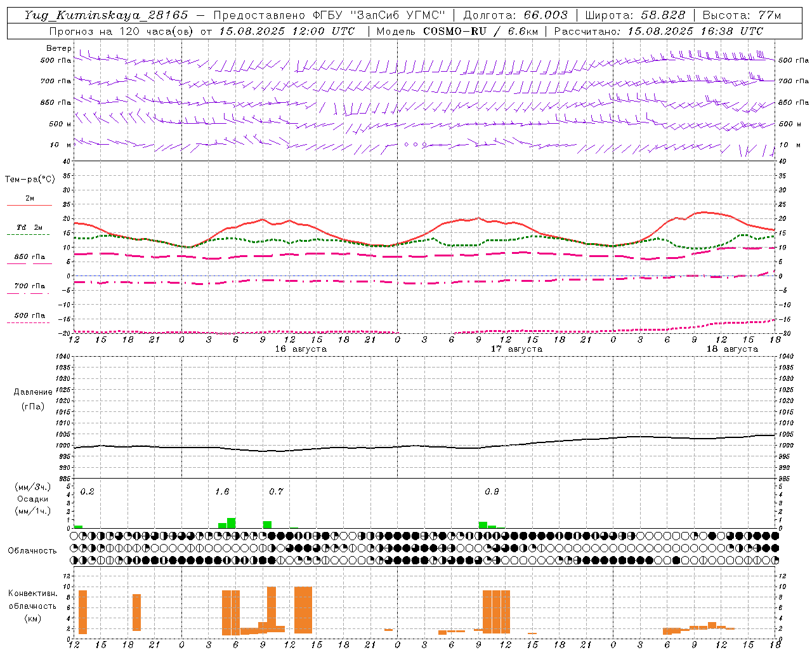Image resolution: width=812 pixels, height=650 pixels.
Task: Click the station title Yug_Kuminskaya_28165
Action: [106, 15]
